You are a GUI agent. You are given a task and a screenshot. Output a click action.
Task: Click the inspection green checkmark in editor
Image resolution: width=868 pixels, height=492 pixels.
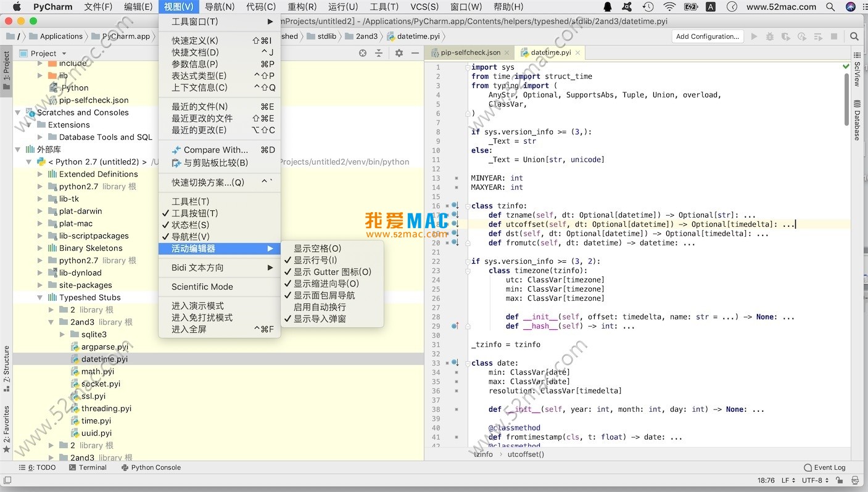coord(846,66)
